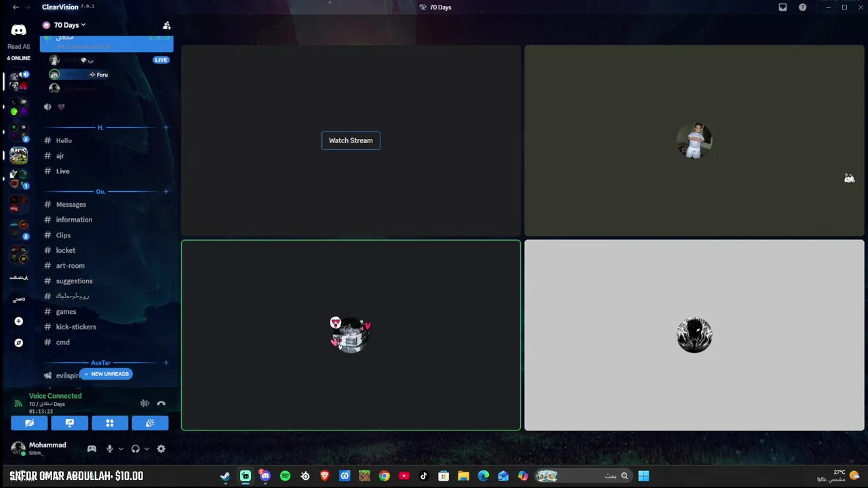Mute the microphone
The image size is (868, 488).
click(x=109, y=449)
